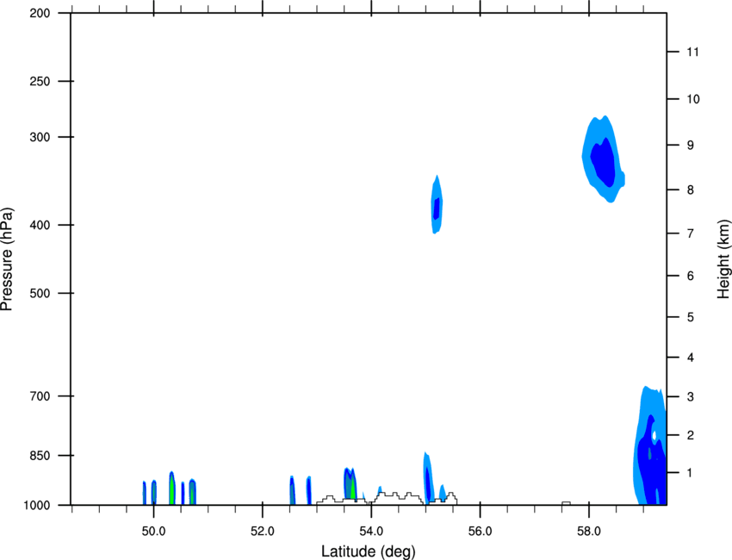Viewport: 732px width, 560px height.
Task: Pick the 1 km height label
Action: click(691, 473)
